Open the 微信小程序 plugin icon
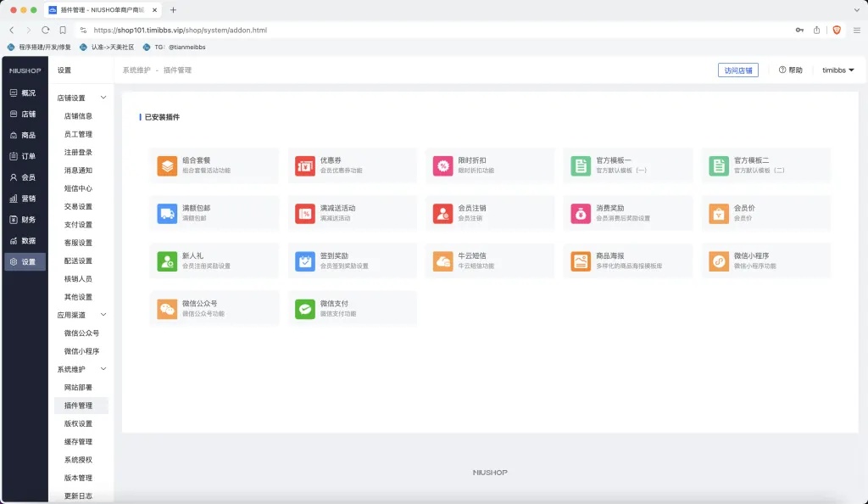 pyautogui.click(x=719, y=260)
